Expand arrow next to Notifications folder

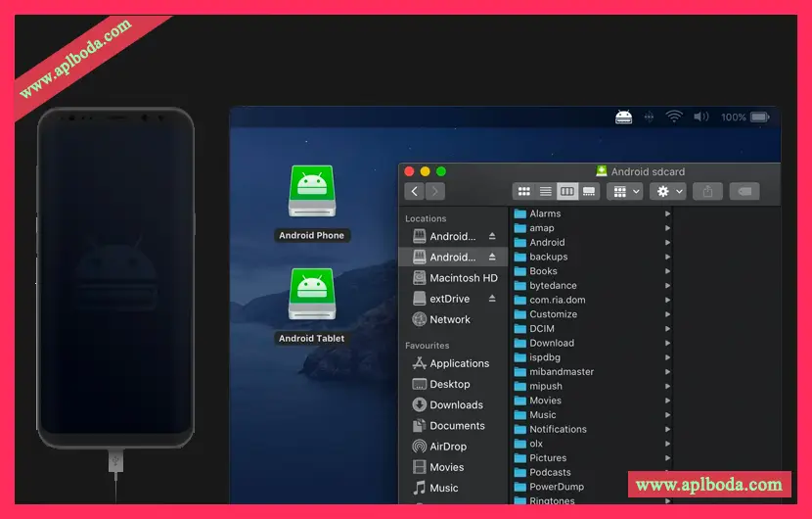[x=667, y=429]
